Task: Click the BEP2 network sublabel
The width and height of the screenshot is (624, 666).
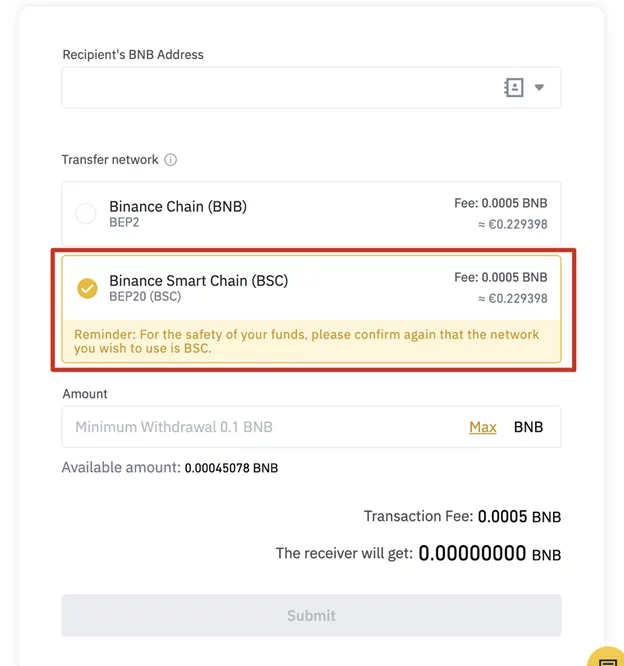Action: (x=125, y=222)
